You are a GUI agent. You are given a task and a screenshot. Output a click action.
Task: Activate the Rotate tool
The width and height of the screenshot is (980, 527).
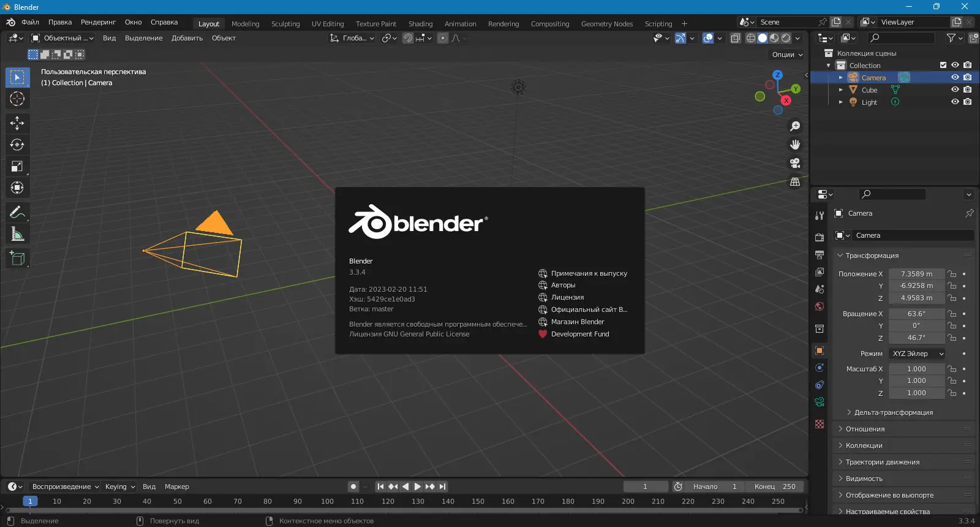click(17, 145)
